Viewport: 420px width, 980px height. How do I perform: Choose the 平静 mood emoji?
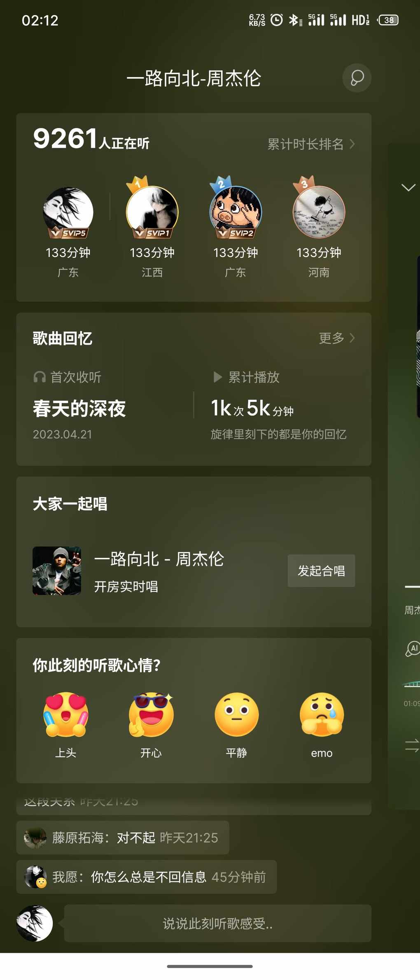(x=237, y=714)
